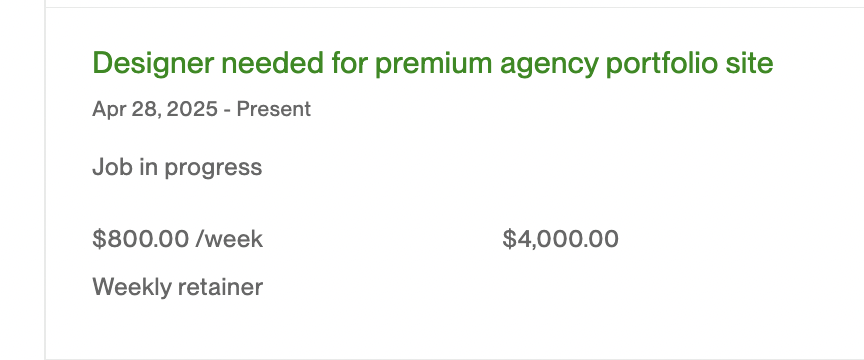
Task: Click the Job in progress status
Action: 177,167
